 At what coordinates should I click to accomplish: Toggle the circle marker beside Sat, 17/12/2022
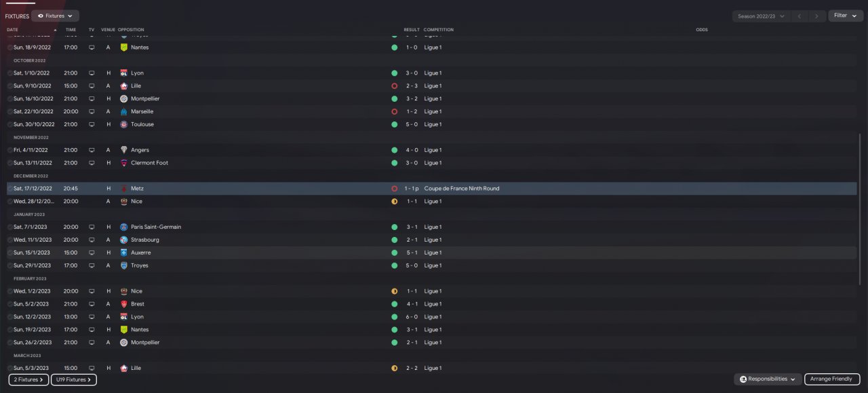pos(10,189)
